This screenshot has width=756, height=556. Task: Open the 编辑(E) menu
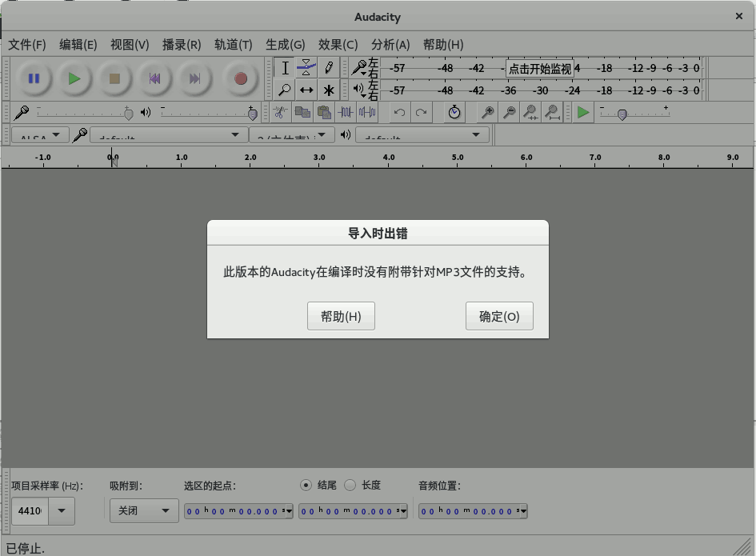(78, 45)
